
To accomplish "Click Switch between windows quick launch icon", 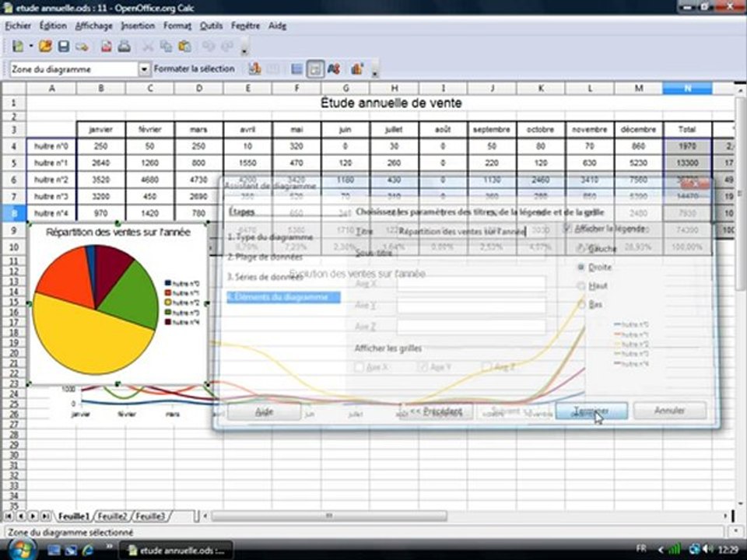I will (71, 550).
